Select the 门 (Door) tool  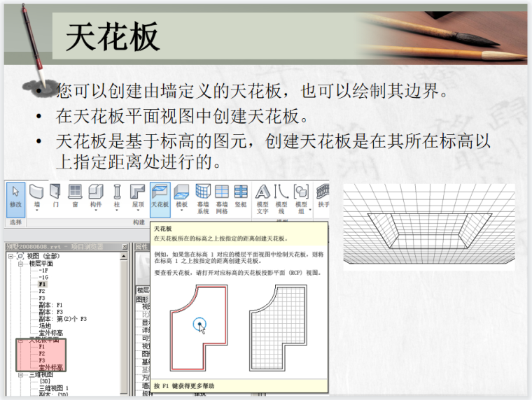coord(56,195)
